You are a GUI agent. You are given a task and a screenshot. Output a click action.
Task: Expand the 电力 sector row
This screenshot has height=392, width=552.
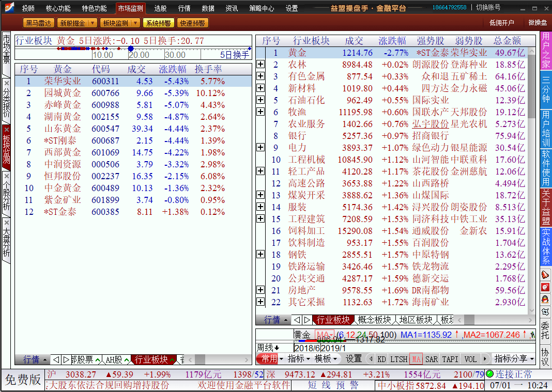260,147
